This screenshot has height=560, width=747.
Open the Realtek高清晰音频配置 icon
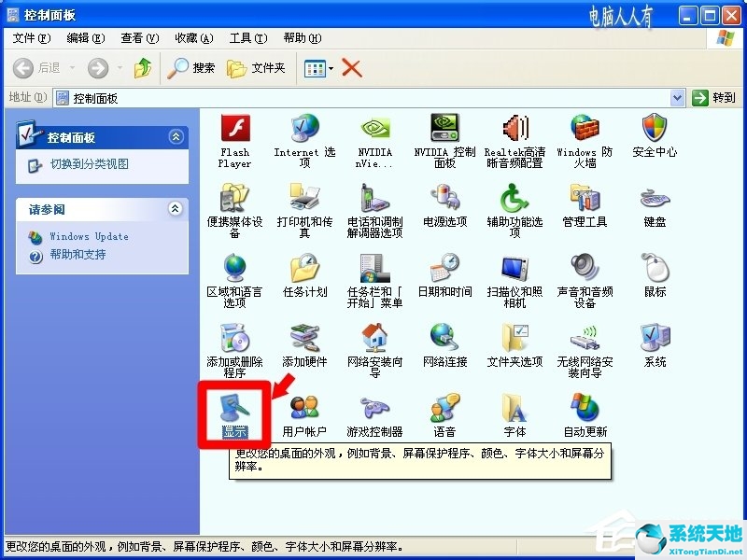click(x=514, y=131)
